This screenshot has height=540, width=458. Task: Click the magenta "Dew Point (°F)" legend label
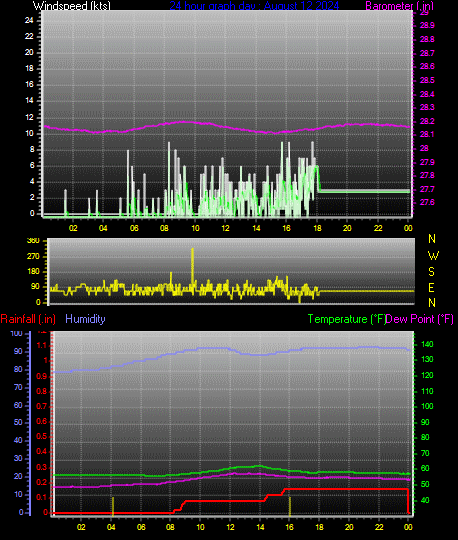[419, 319]
